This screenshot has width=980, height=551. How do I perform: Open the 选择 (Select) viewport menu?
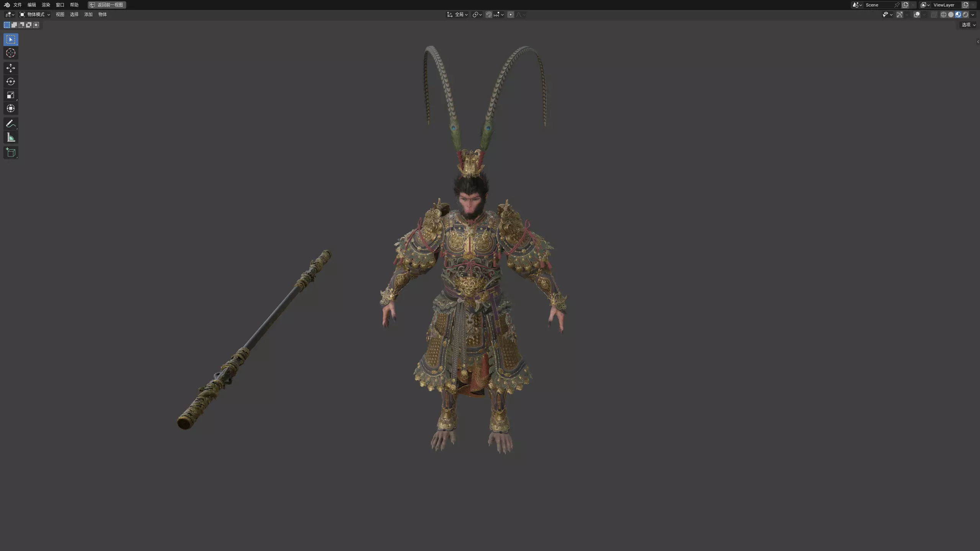pyautogui.click(x=74, y=15)
